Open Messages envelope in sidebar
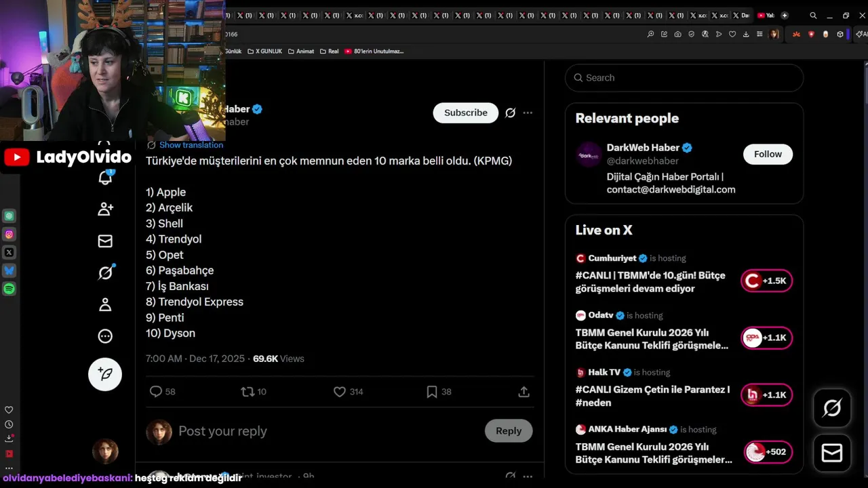The width and height of the screenshot is (868, 488). (x=105, y=241)
